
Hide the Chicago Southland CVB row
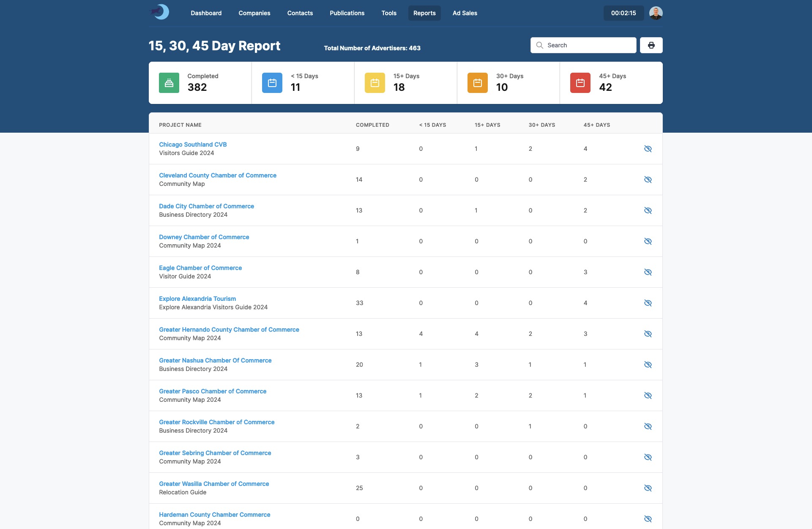(x=648, y=149)
